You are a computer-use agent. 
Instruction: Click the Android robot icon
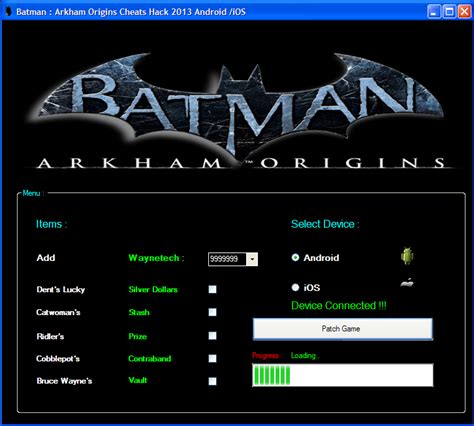pyautogui.click(x=407, y=256)
